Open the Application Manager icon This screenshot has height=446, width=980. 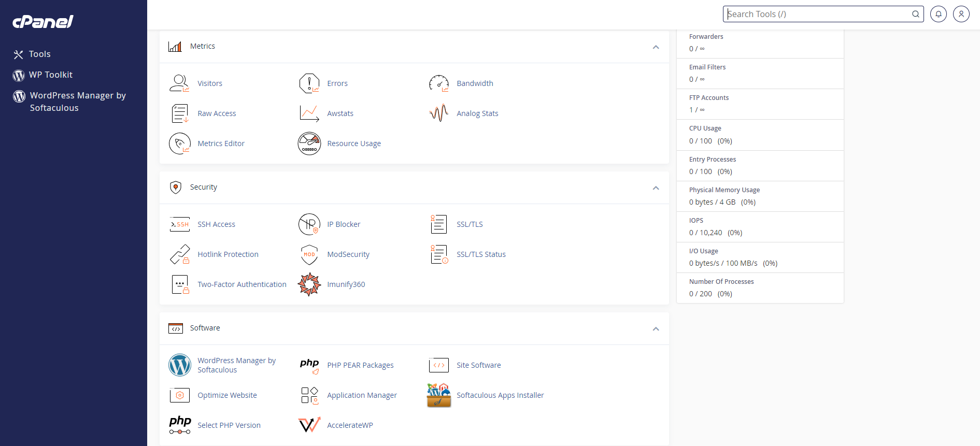coord(309,395)
